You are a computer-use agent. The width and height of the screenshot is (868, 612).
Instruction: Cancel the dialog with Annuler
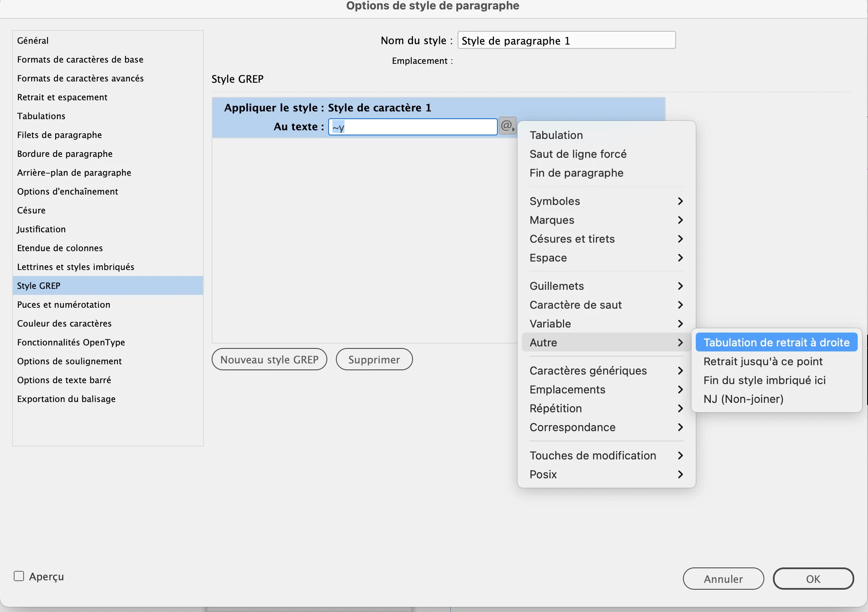click(723, 579)
